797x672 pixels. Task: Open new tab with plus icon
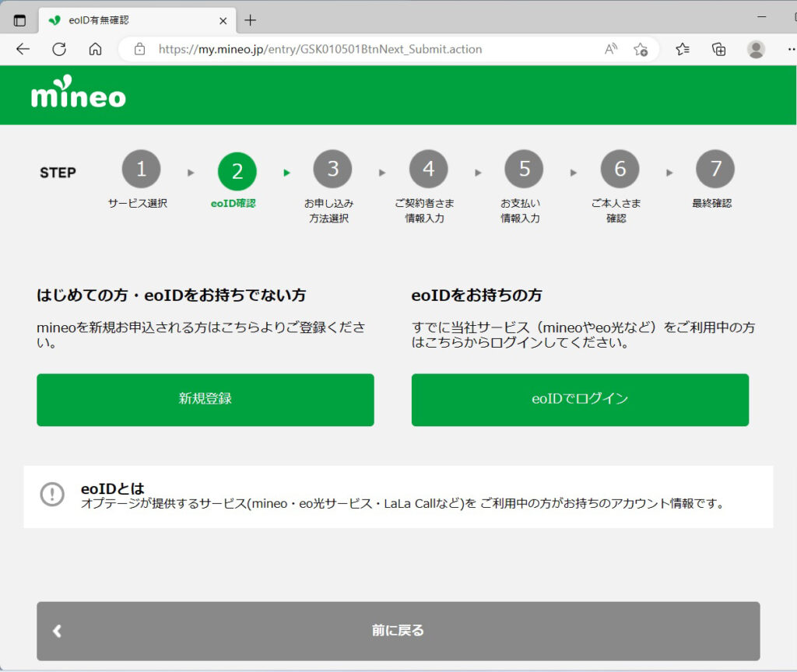tap(250, 20)
